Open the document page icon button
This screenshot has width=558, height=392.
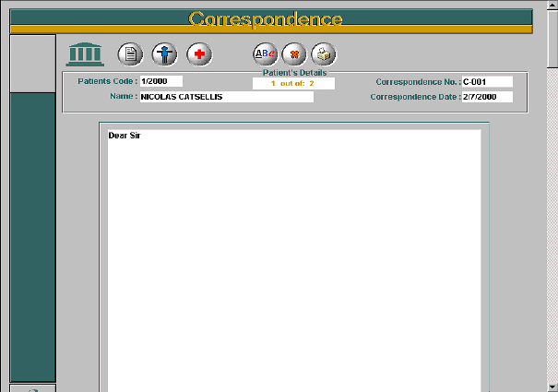(x=131, y=54)
